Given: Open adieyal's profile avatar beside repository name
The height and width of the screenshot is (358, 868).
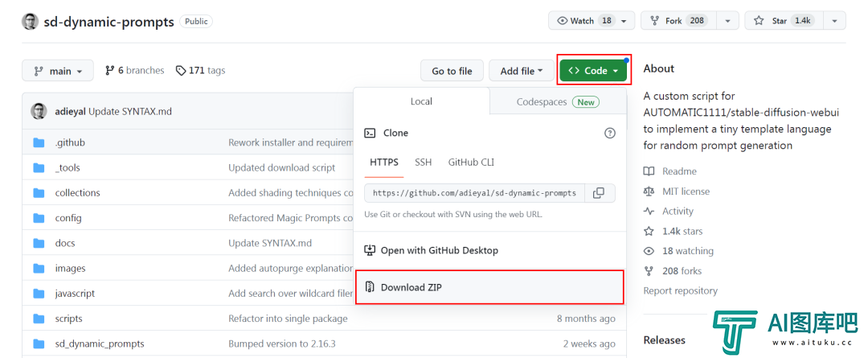Looking at the screenshot, I should click(30, 22).
